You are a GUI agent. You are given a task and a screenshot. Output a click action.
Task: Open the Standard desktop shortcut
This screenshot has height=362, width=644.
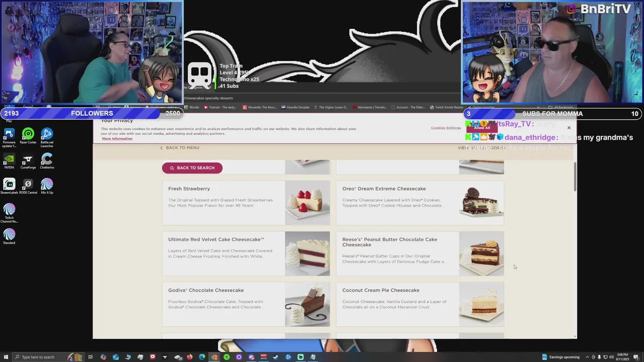pyautogui.click(x=9, y=236)
